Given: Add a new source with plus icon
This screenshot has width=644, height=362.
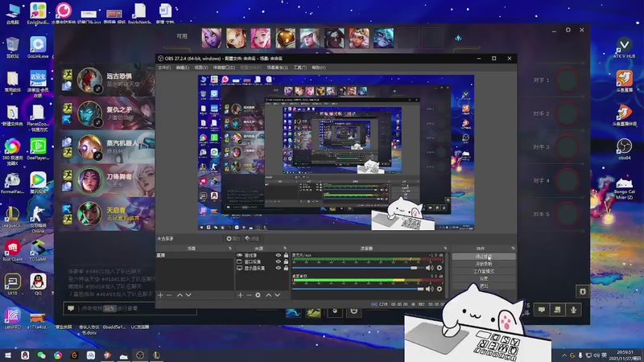Looking at the screenshot, I should (240, 294).
